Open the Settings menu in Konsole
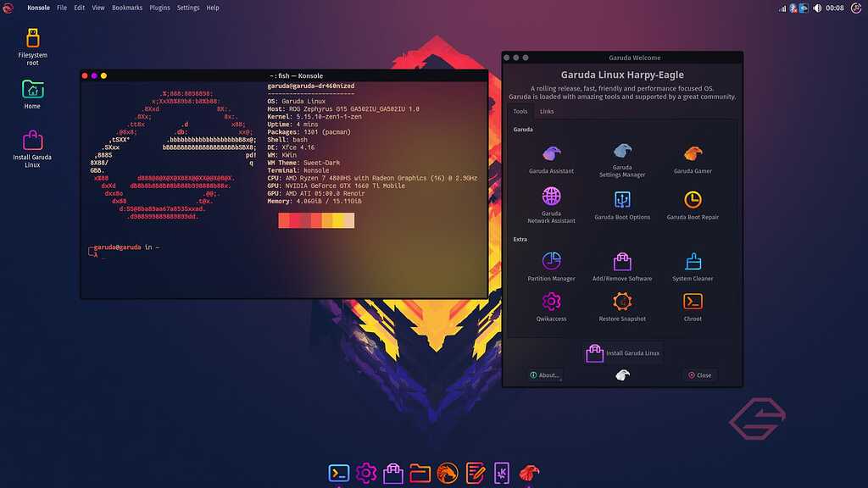 coord(187,8)
